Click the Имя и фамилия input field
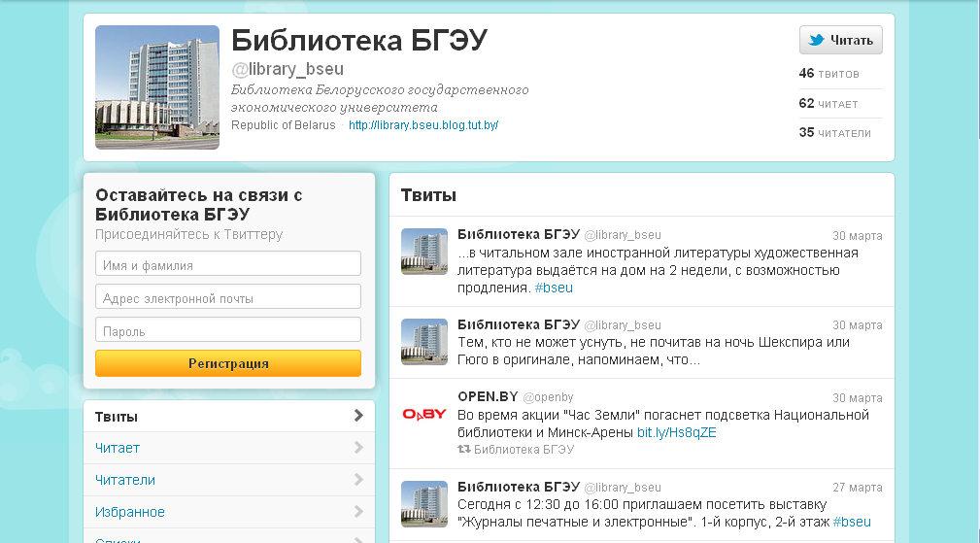This screenshot has width=980, height=543. [228, 263]
